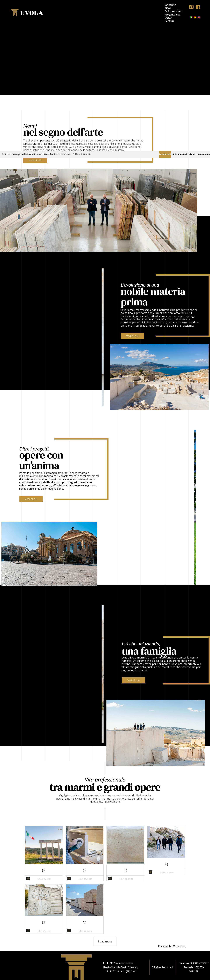Open Instagram icon on SEP 23, 2021 post
210x980 pixels.
point(125,870)
